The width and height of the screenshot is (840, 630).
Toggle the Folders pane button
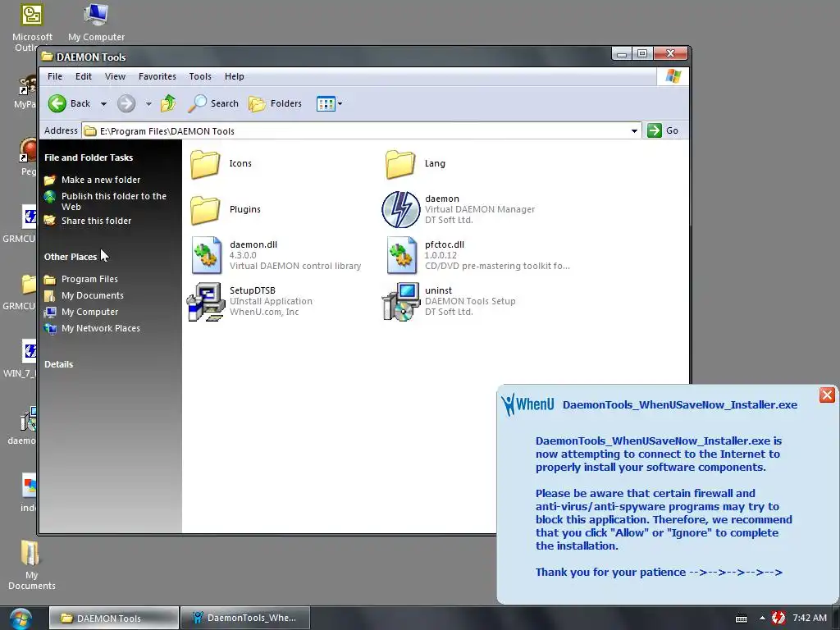(x=276, y=103)
